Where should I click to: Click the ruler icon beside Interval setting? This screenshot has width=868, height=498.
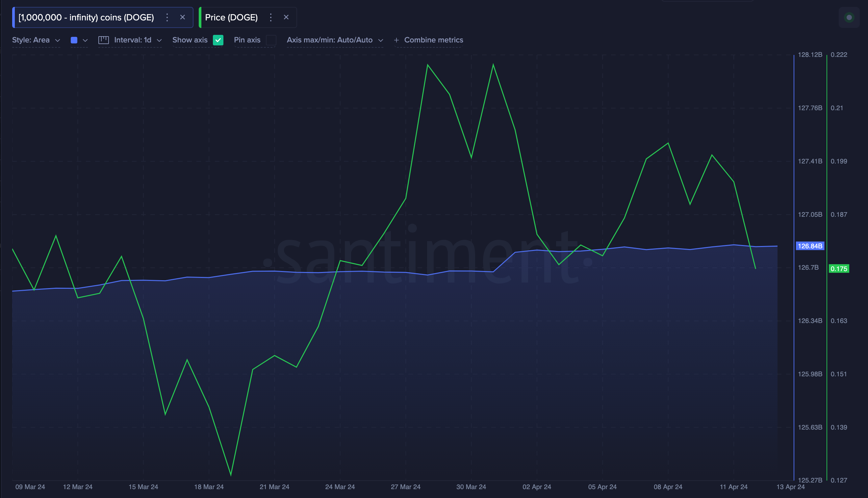coord(104,40)
